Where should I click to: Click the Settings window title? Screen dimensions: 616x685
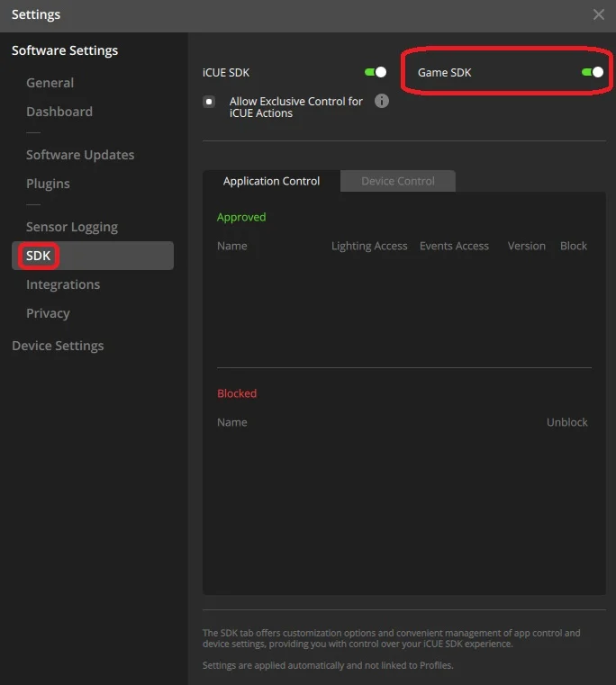click(36, 14)
